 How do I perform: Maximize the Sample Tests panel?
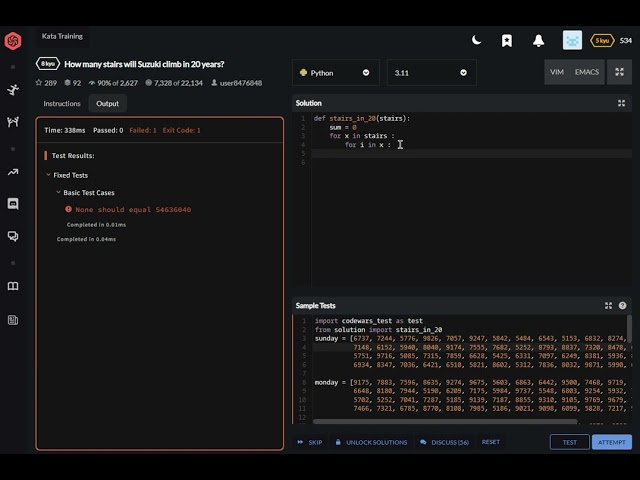click(608, 306)
